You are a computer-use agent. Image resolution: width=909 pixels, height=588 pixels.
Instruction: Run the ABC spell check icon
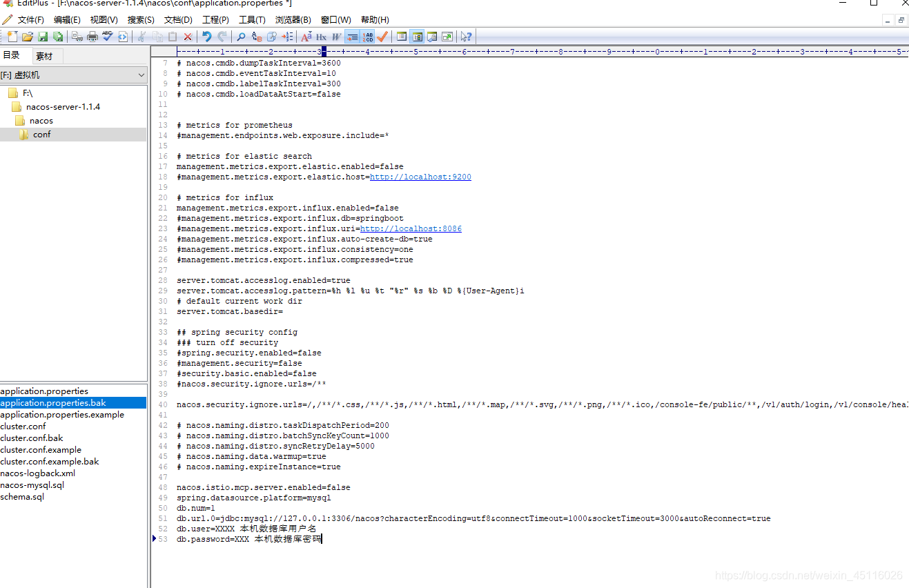tap(107, 37)
